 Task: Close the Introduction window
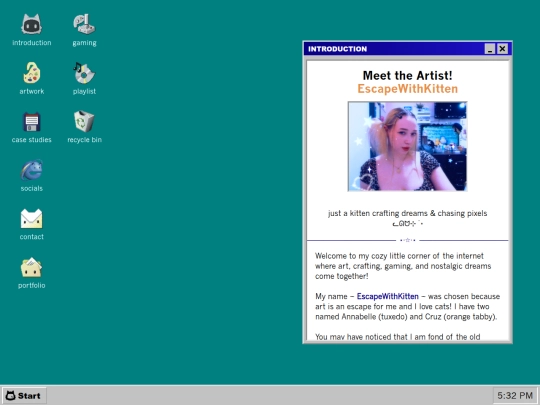tap(502, 49)
